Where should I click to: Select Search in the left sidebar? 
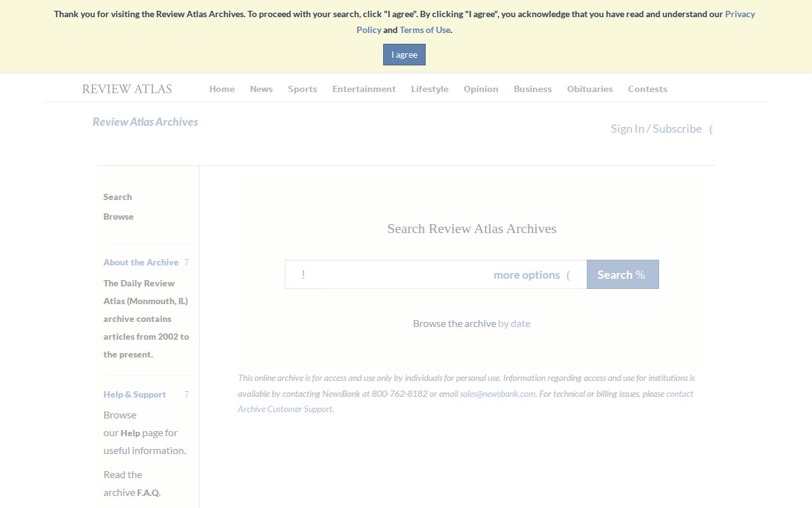[x=118, y=197]
